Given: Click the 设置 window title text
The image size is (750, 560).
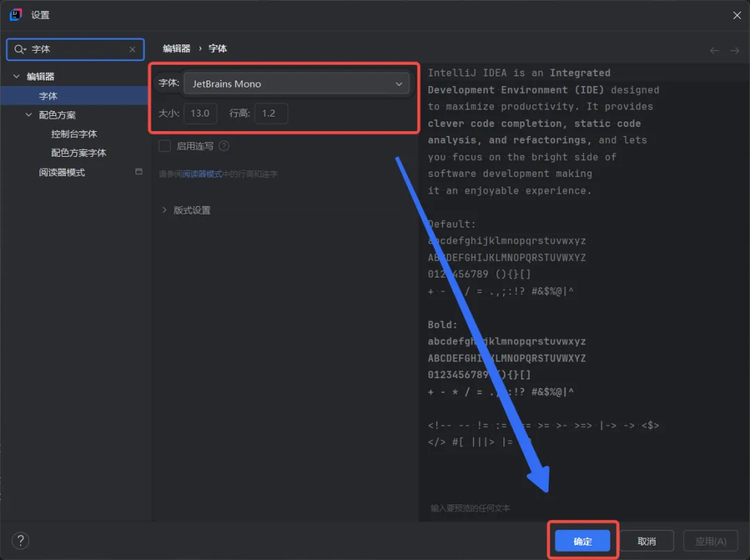Looking at the screenshot, I should click(41, 15).
